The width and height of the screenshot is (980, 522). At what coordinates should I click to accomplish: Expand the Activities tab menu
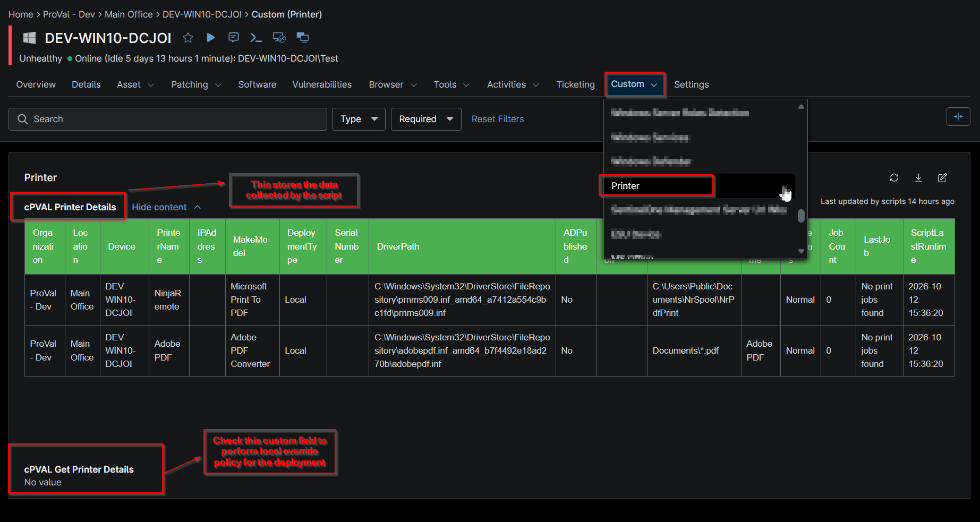click(513, 85)
